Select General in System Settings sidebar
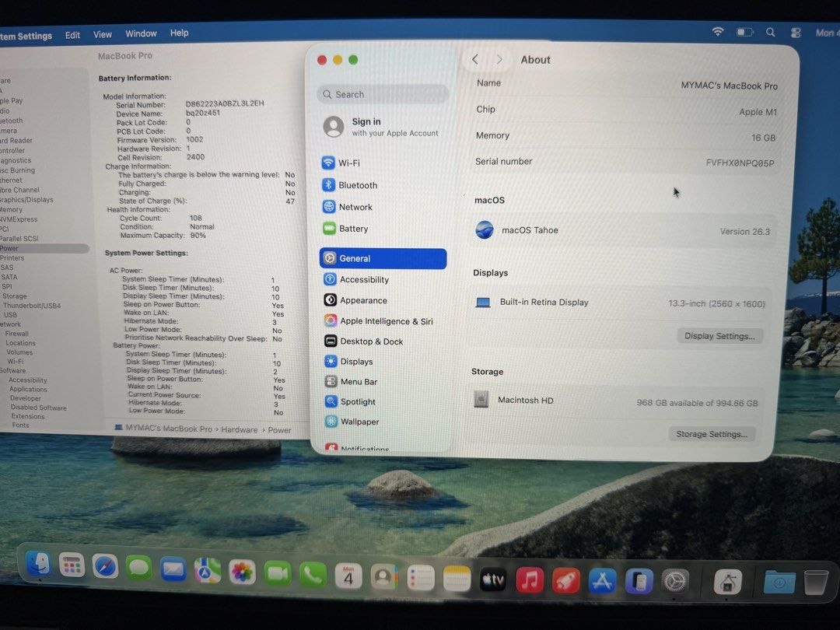840x630 pixels. 383,258
